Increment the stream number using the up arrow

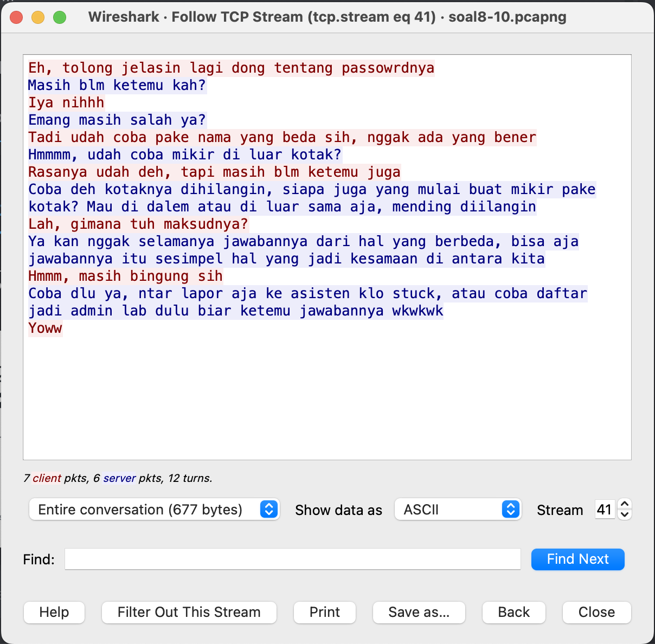point(624,504)
